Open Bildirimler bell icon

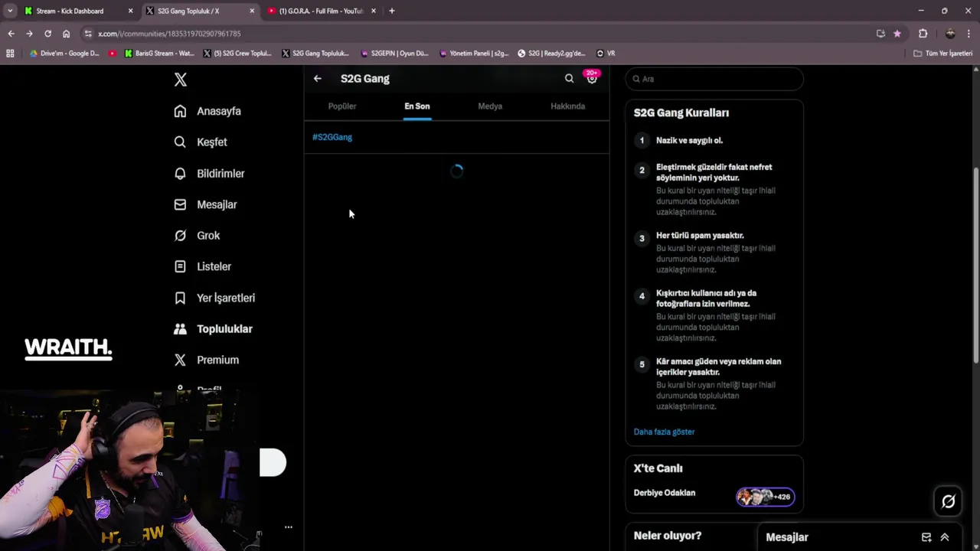click(x=180, y=174)
